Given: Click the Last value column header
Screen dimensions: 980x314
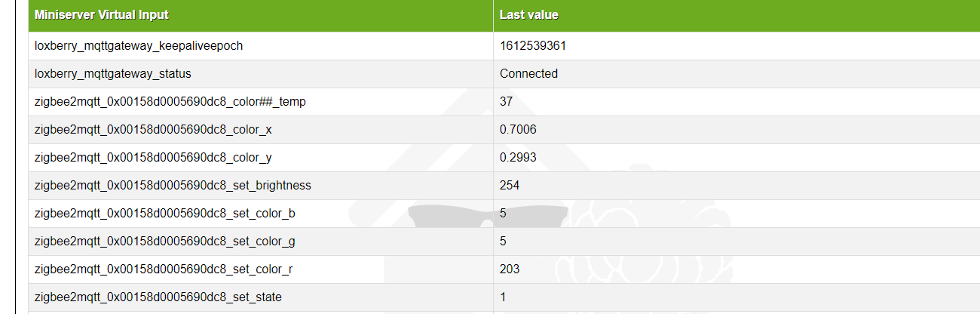Looking at the screenshot, I should 528,15.
